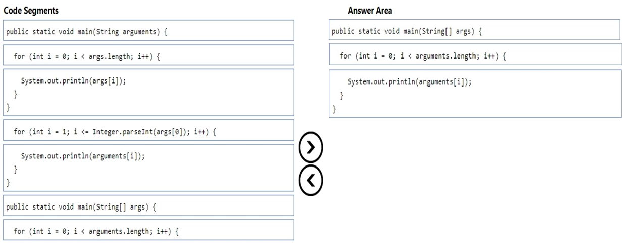Select arguments.length for-loop in the Answer Area
The width and height of the screenshot is (644, 249).
tap(475, 55)
